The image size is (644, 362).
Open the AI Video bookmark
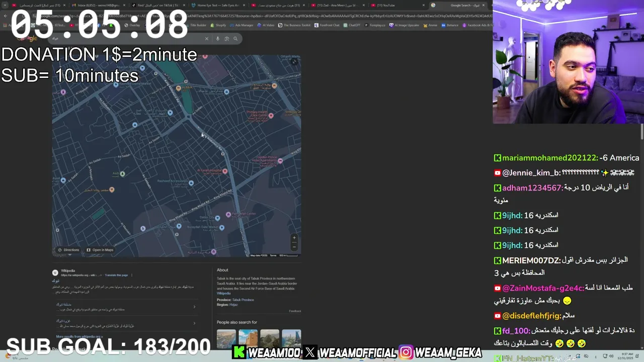click(266, 25)
